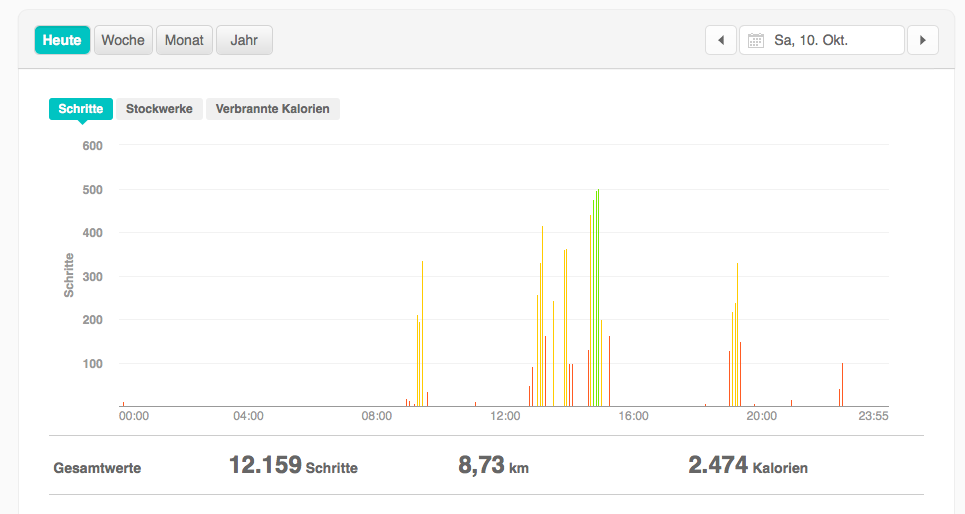Open the date picker showing Sa, 10. Okt.
This screenshot has width=965, height=514.
(822, 40)
